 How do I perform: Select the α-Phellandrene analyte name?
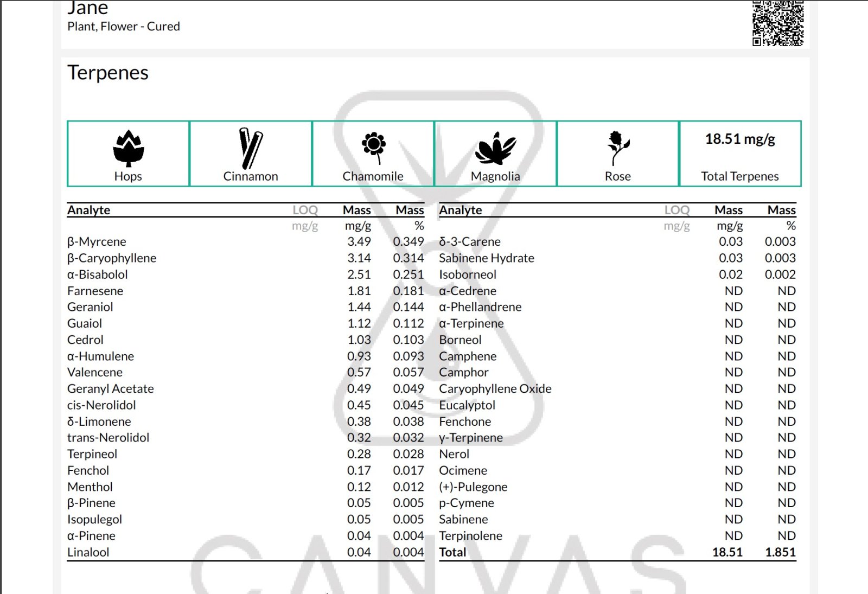click(x=480, y=307)
